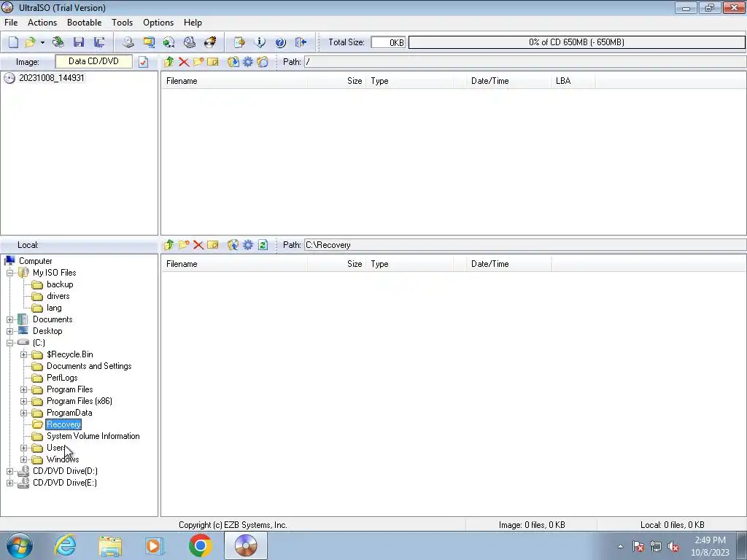The width and height of the screenshot is (747, 560).
Task: Expand the $Recycle.Bin folder node
Action: [x=23, y=355]
